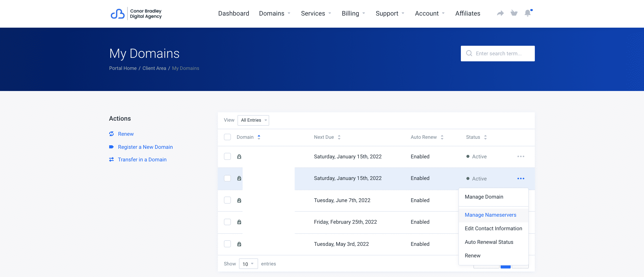The width and height of the screenshot is (644, 277).
Task: Open the All Entries view dropdown
Action: pyautogui.click(x=253, y=120)
